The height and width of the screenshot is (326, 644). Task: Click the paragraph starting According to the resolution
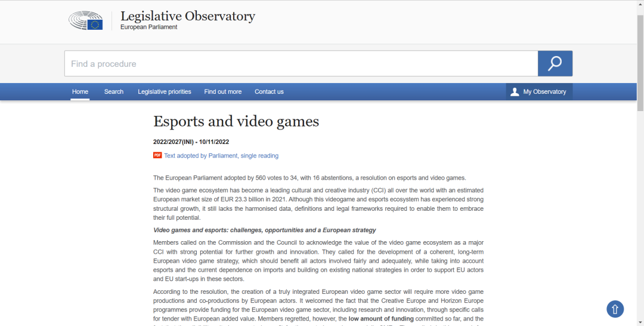[318, 307]
